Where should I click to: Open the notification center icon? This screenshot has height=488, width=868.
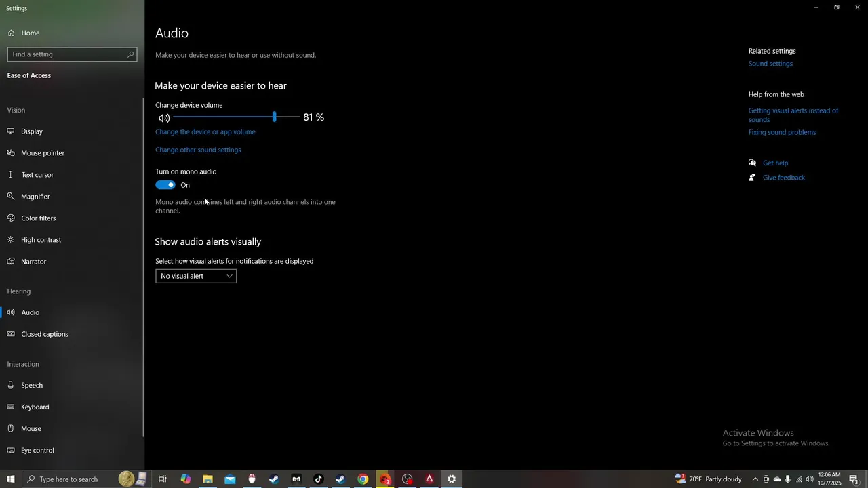[x=854, y=479]
